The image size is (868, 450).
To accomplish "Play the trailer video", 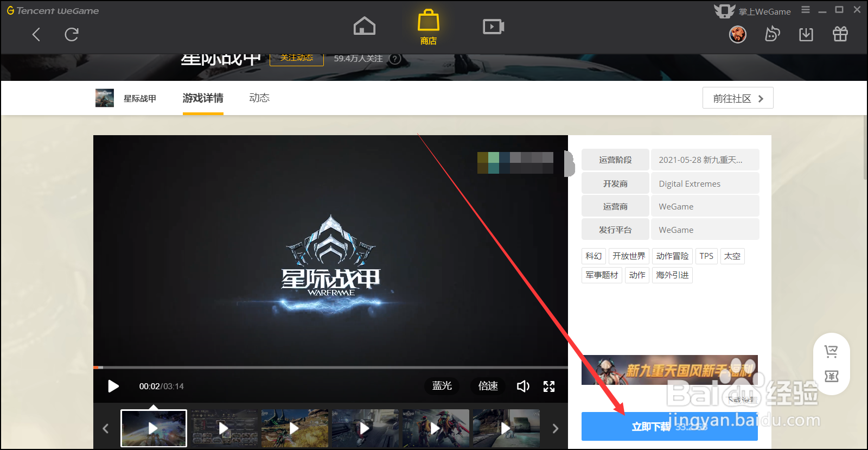I will point(113,386).
